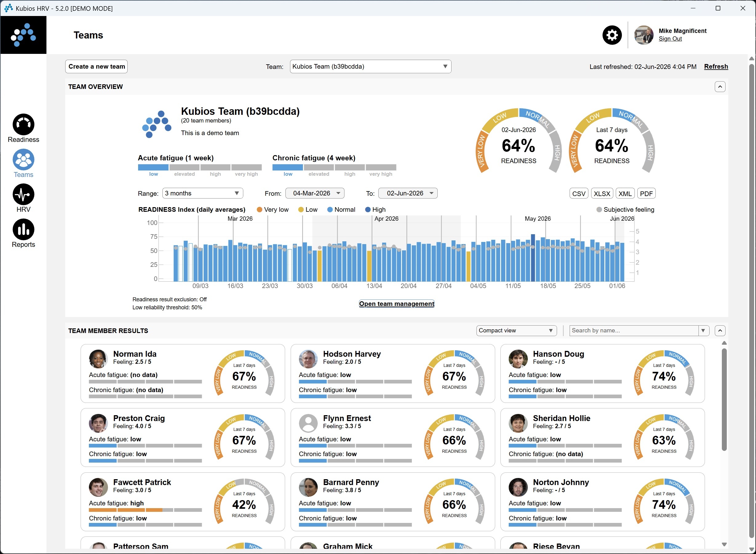This screenshot has width=756, height=554.
Task: Open the Readiness section in sidebar
Action: pos(23,124)
